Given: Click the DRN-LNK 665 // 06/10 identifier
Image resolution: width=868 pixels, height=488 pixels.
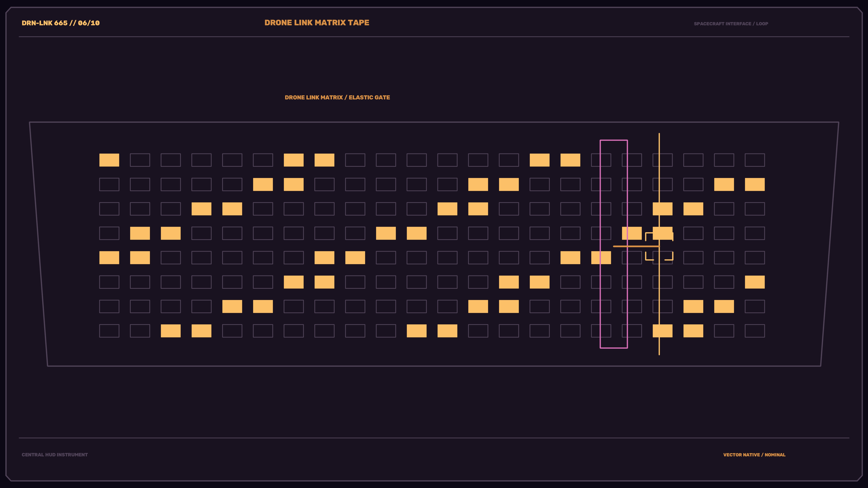Looking at the screenshot, I should click(x=61, y=23).
